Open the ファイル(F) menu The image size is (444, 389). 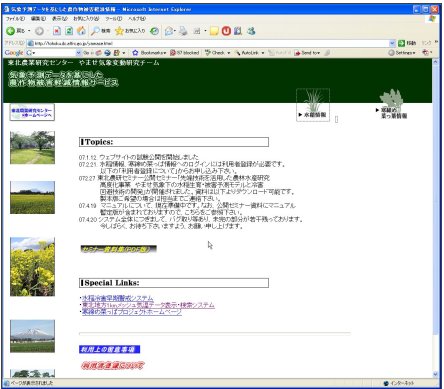click(x=15, y=19)
